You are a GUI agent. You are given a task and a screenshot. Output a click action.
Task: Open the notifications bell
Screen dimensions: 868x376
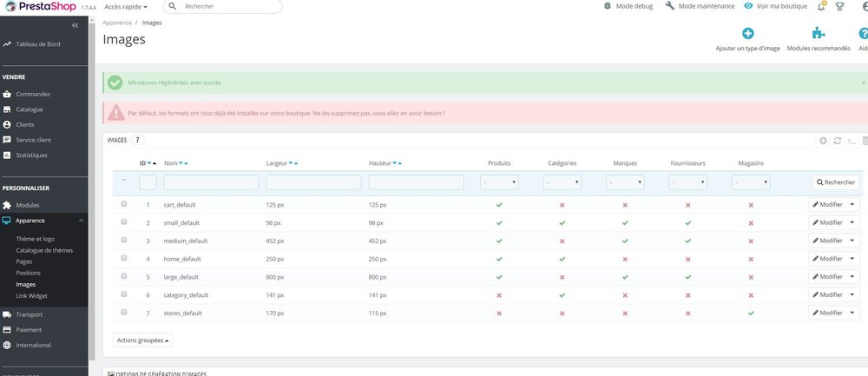pyautogui.click(x=821, y=7)
